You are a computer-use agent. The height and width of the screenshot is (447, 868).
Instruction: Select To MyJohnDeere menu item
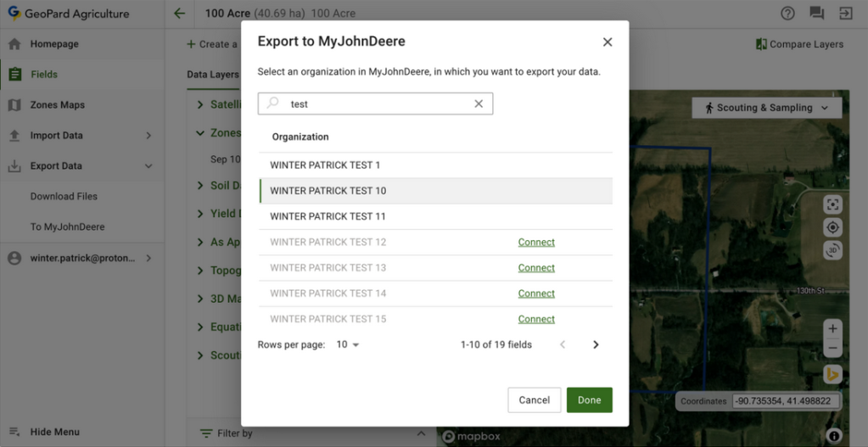pos(68,227)
